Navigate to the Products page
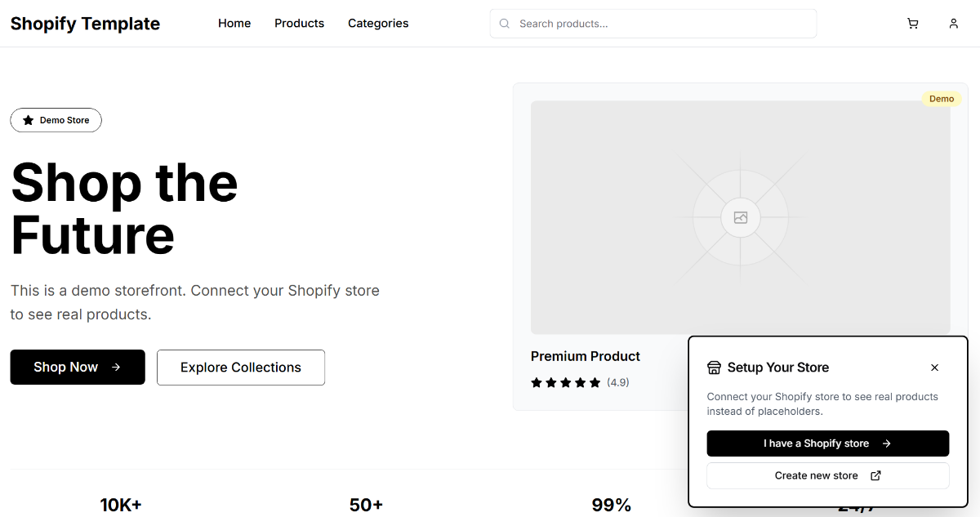 [x=299, y=23]
